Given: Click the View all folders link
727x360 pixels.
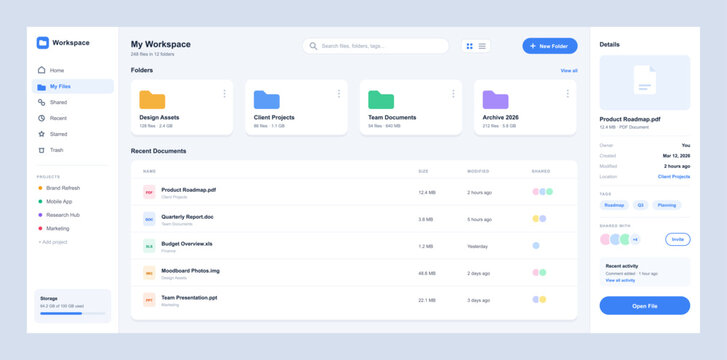Looking at the screenshot, I should coord(569,71).
